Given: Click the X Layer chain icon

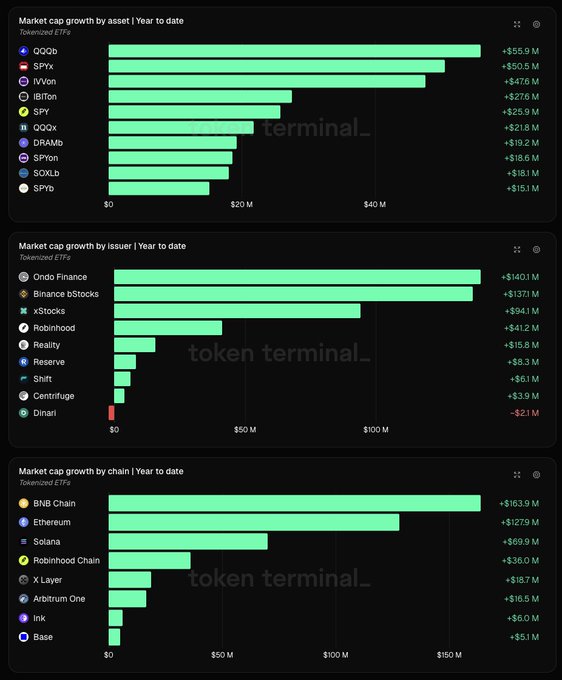Looking at the screenshot, I should pos(24,580).
